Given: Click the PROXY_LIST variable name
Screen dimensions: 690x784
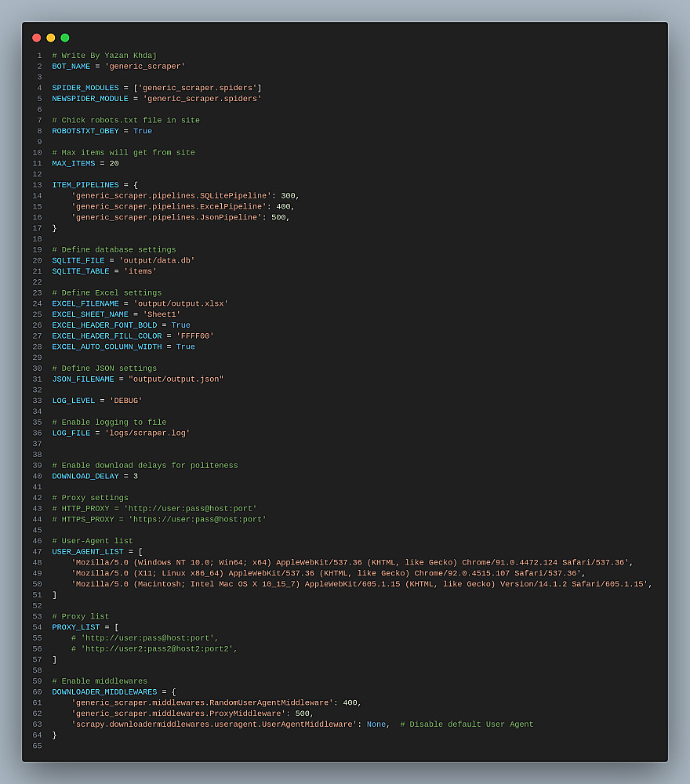Looking at the screenshot, I should (76, 627).
